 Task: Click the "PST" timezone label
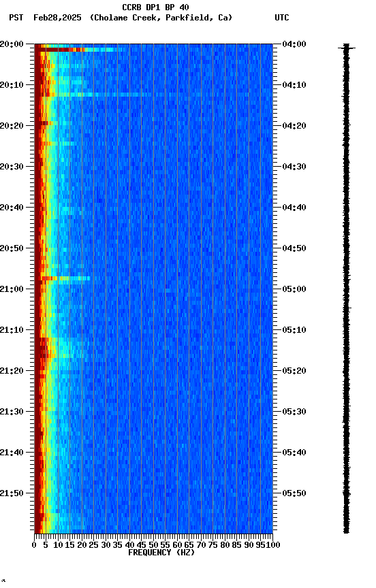tap(16, 18)
